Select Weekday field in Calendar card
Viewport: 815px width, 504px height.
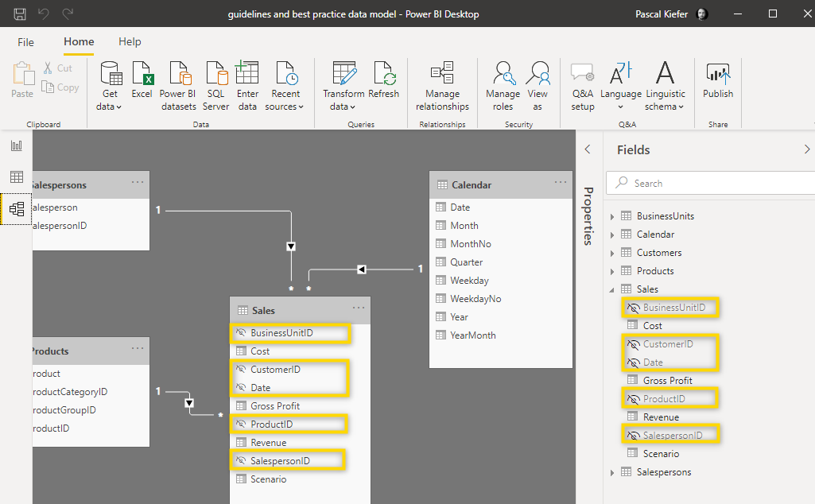click(469, 281)
